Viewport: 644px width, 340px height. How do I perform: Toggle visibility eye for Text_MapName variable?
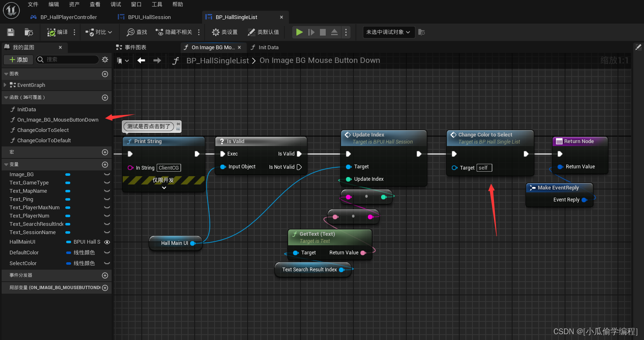pyautogui.click(x=107, y=191)
